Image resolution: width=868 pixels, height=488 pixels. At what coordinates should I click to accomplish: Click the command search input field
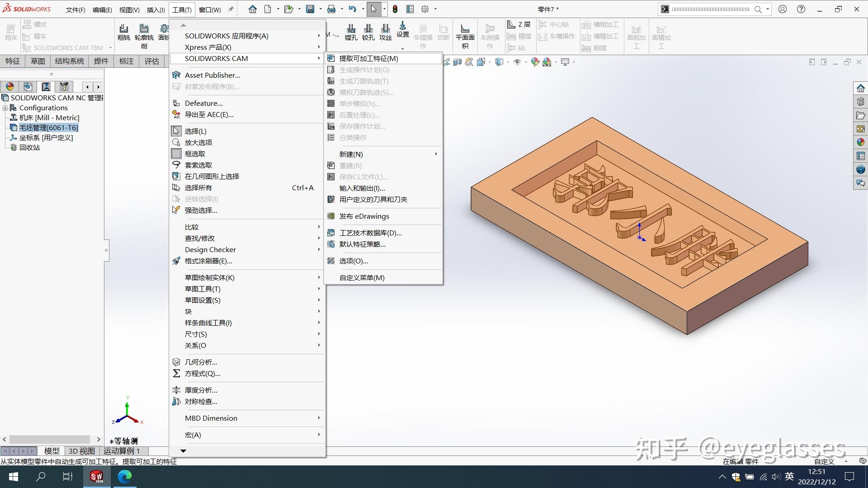[710, 9]
